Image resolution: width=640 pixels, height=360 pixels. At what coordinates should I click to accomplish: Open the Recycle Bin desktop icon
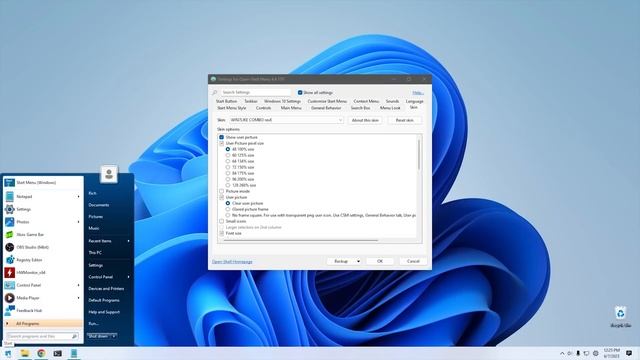point(620,316)
